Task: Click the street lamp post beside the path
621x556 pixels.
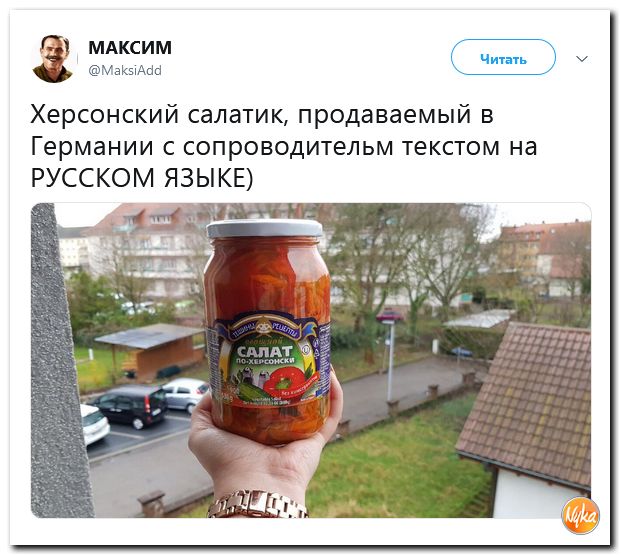Action: (390, 360)
